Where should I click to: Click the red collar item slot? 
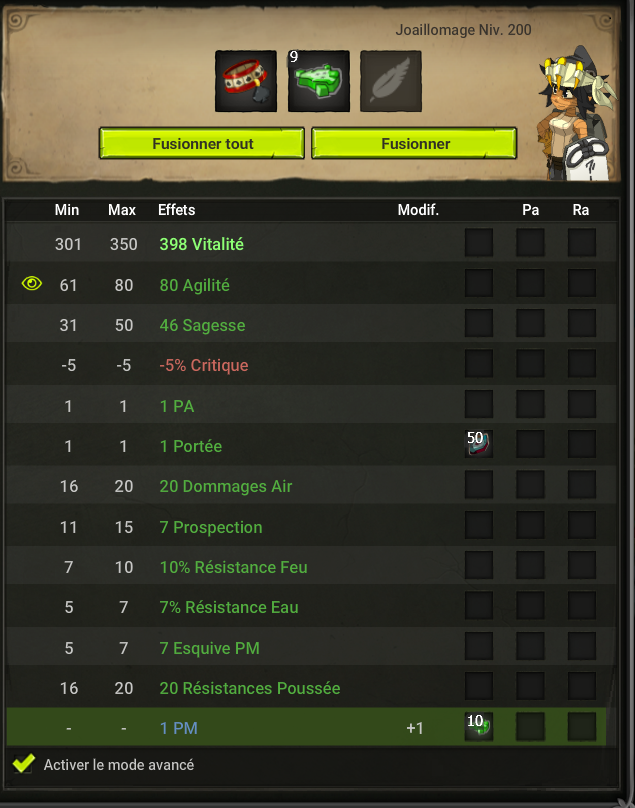coord(246,81)
